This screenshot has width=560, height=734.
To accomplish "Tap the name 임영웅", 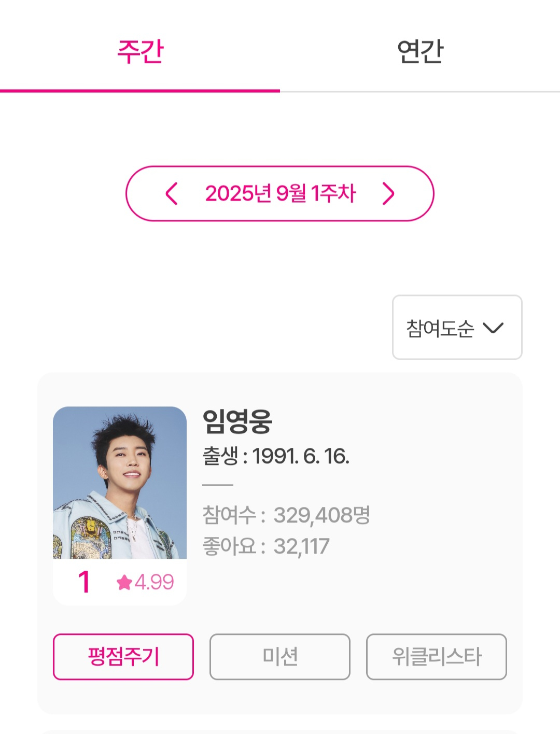I will pos(237,421).
